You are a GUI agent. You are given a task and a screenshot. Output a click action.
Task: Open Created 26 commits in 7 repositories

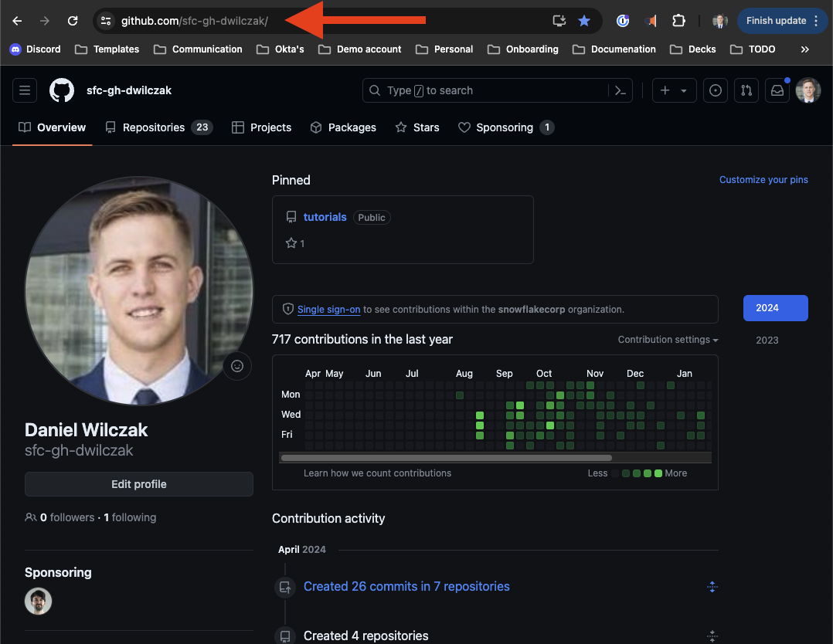(406, 587)
